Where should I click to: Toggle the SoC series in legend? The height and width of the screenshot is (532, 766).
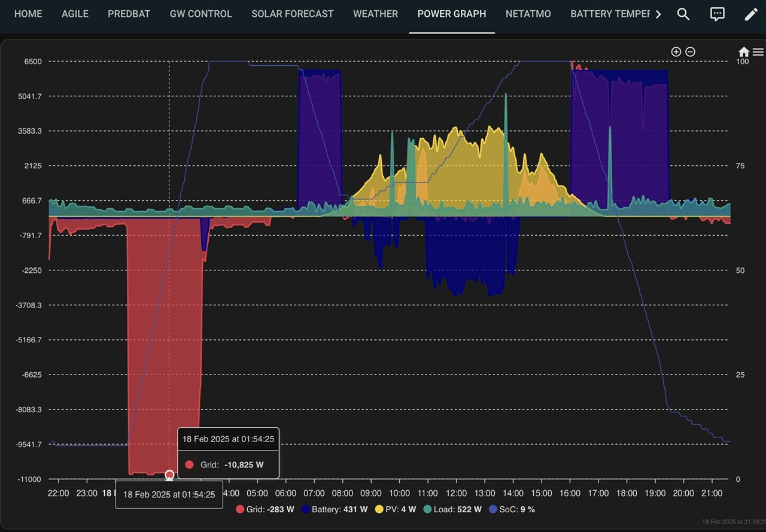(x=512, y=509)
